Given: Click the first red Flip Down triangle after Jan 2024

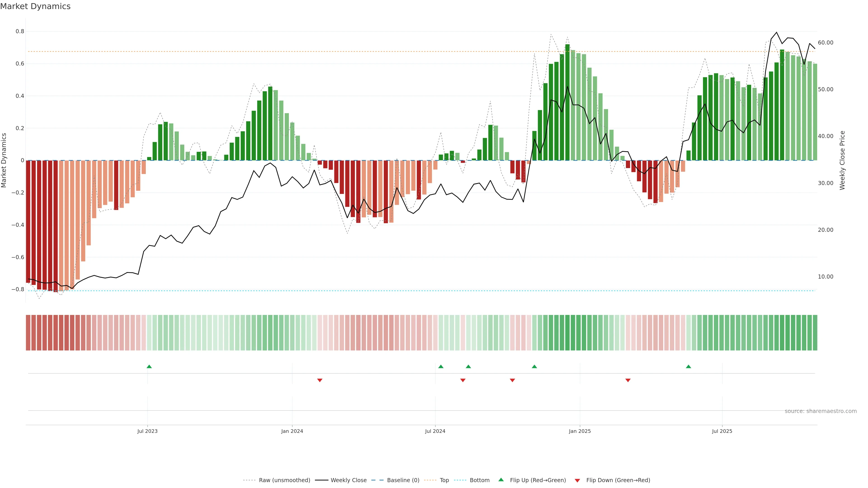Looking at the screenshot, I should pyautogui.click(x=320, y=380).
